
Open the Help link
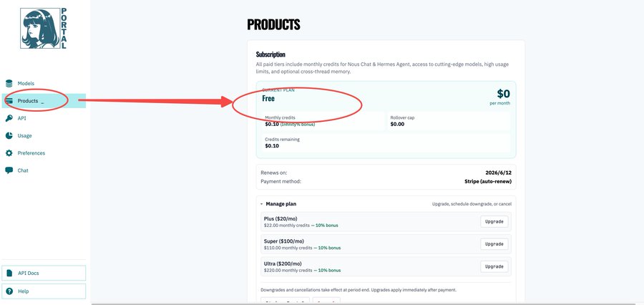pos(44,291)
